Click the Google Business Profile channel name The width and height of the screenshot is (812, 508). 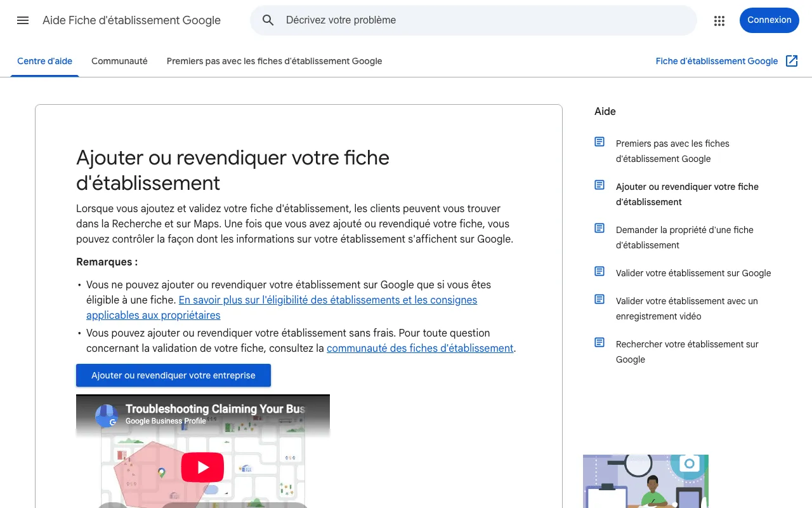tap(166, 421)
